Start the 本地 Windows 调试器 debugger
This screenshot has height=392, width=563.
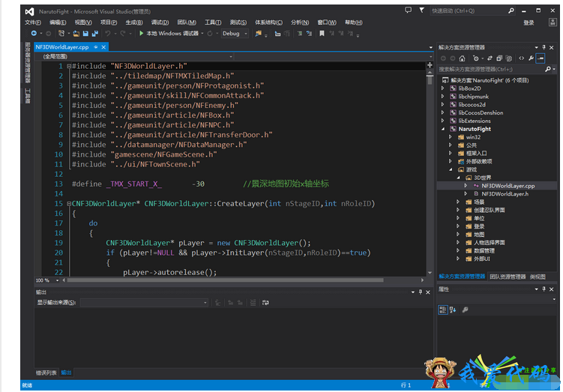[169, 34]
